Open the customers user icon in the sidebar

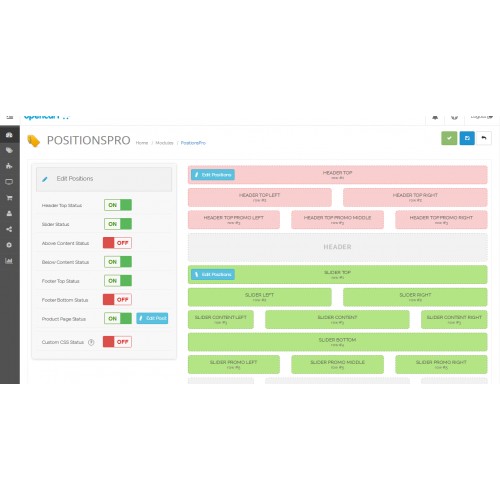coord(9,213)
